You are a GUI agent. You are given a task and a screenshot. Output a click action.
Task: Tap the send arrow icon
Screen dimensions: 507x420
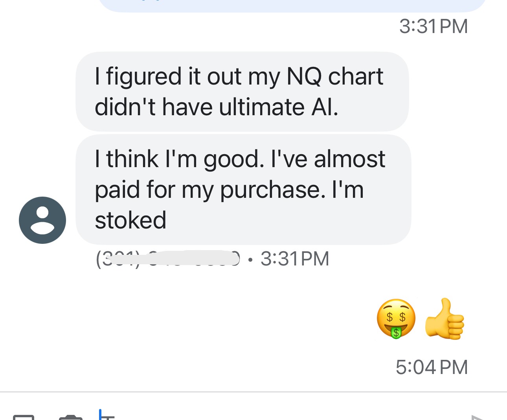pos(477,417)
